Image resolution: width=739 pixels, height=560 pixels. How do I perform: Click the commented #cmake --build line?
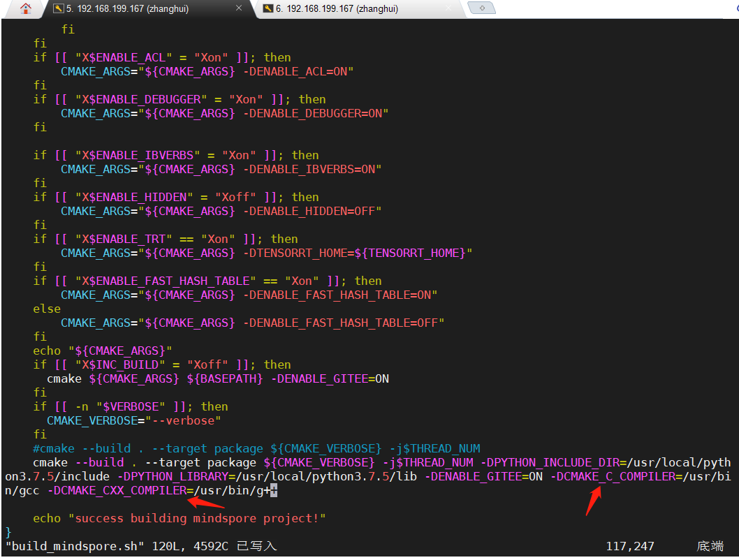click(x=256, y=448)
